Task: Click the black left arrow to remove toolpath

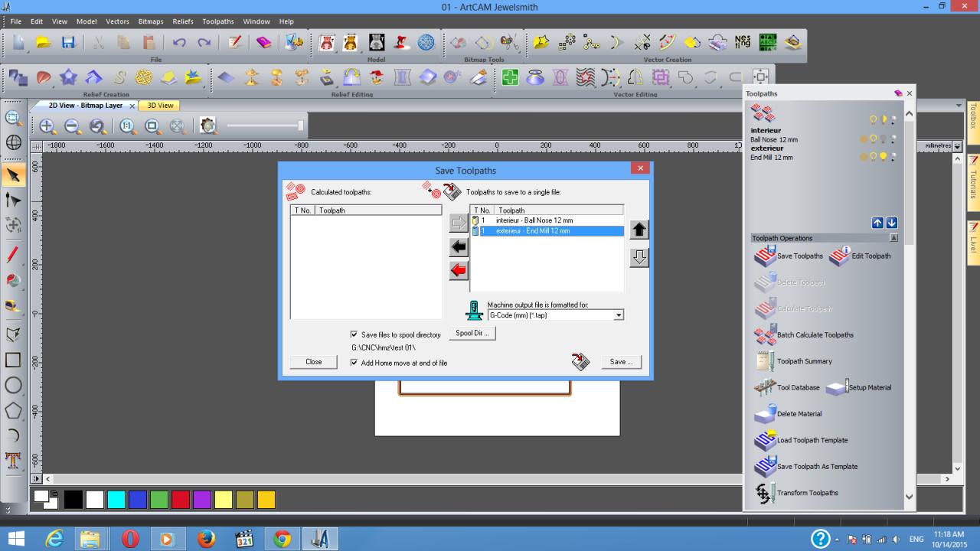Action: click(459, 246)
